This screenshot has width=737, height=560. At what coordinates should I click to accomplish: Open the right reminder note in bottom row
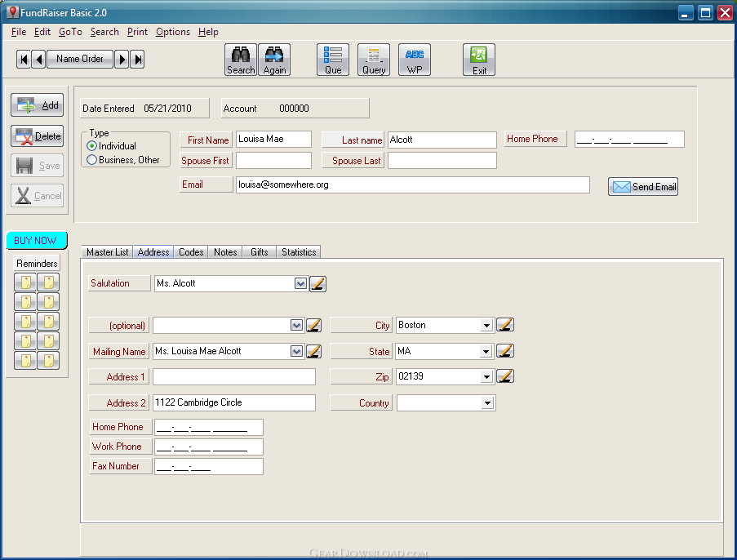pos(48,361)
